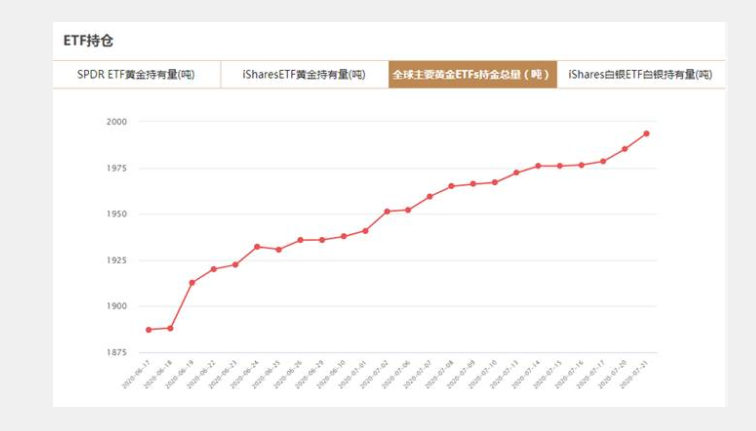Image resolution: width=756 pixels, height=431 pixels.
Task: Select the 2020-06-19 chart point
Action: coord(192,282)
